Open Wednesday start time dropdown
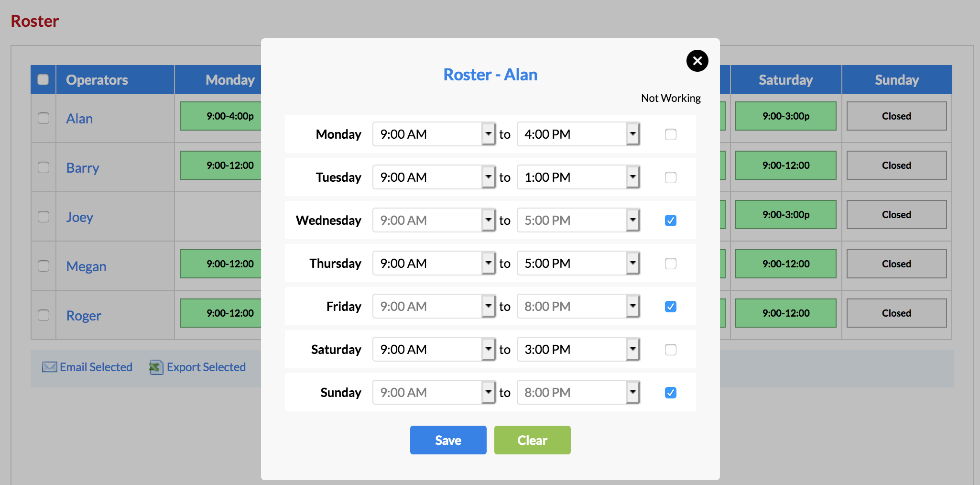The image size is (980, 485). pyautogui.click(x=434, y=220)
